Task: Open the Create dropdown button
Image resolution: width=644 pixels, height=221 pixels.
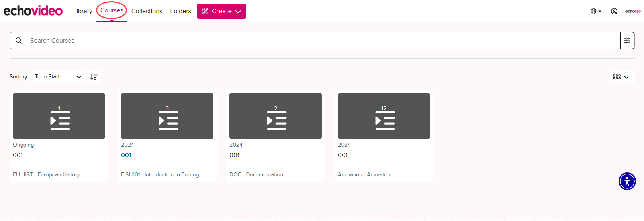Action: pos(221,11)
